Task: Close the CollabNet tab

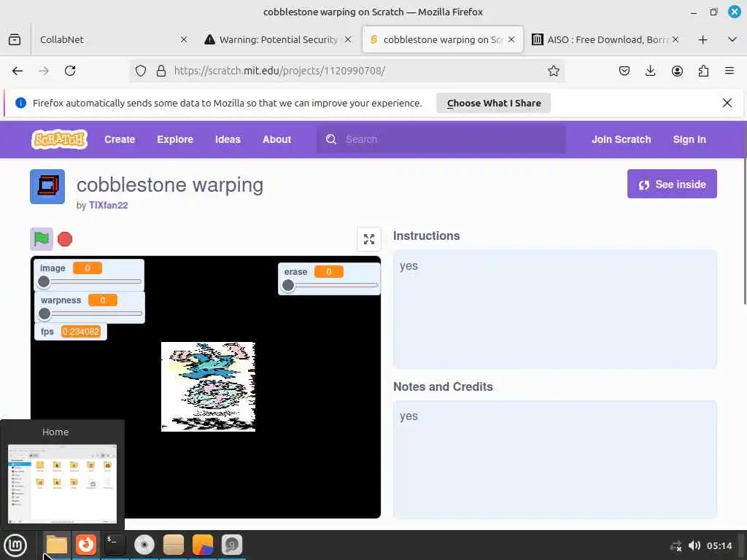Action: click(x=184, y=39)
